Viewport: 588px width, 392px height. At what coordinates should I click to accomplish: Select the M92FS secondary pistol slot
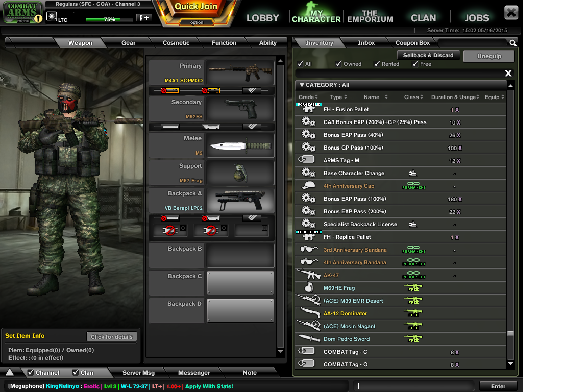(x=240, y=109)
